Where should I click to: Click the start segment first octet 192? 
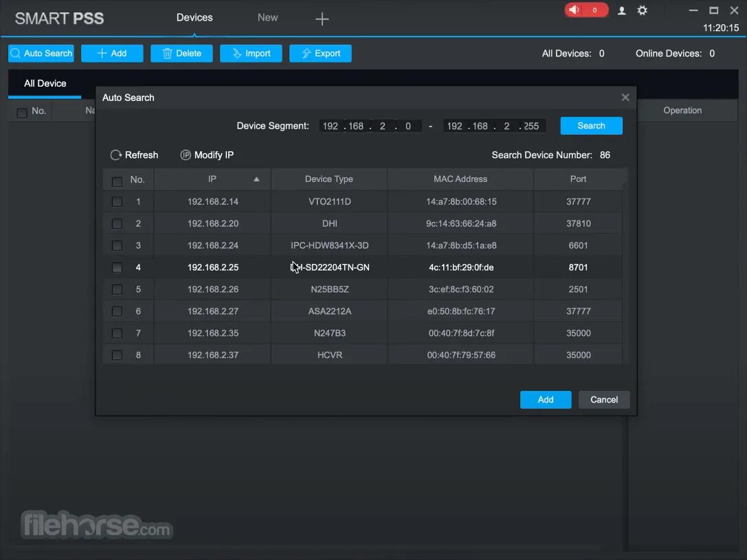pos(330,126)
